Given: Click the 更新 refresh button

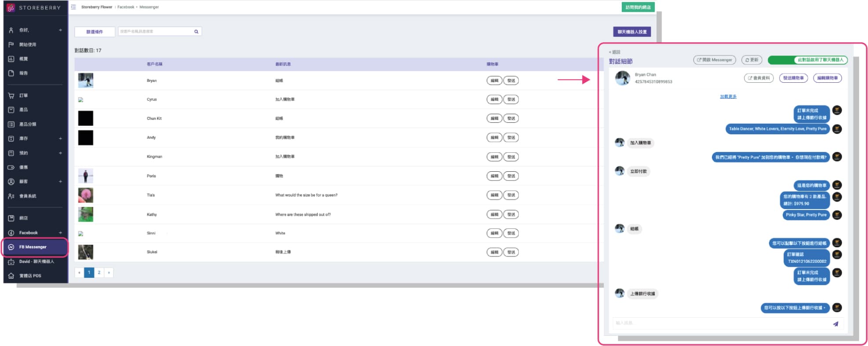Looking at the screenshot, I should (x=751, y=60).
